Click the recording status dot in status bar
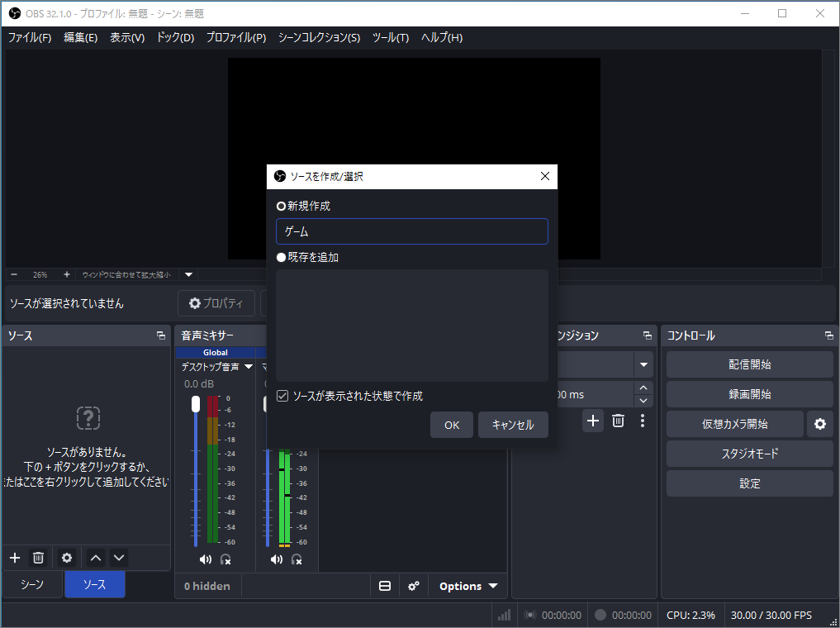The height and width of the screenshot is (628, 840). click(x=600, y=615)
